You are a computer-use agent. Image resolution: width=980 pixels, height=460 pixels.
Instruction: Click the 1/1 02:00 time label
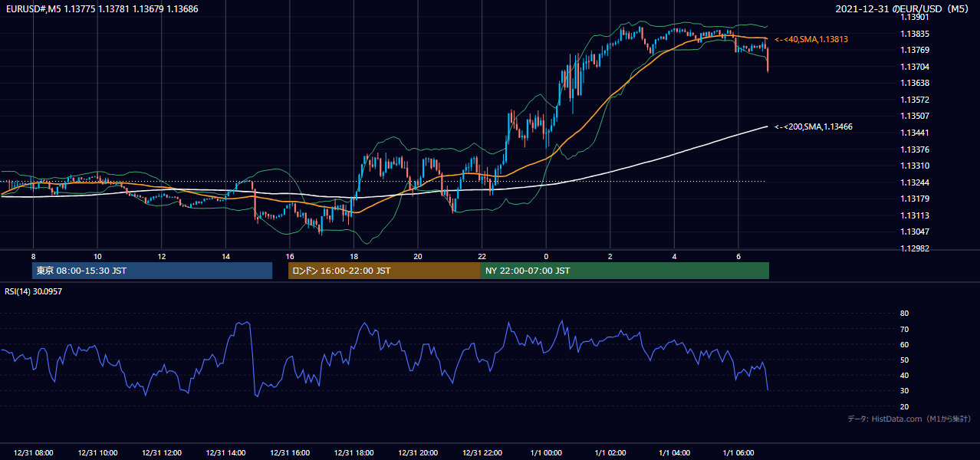610,453
